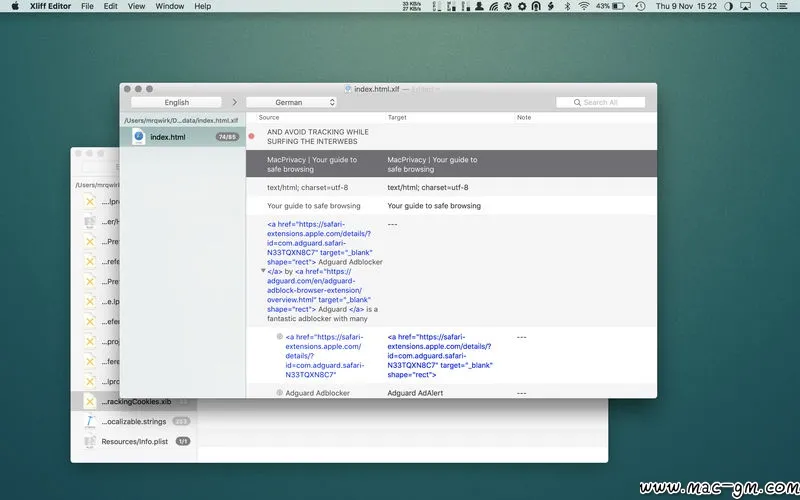Click the spinning fan icon in menu bar
The height and width of the screenshot is (500, 800).
[x=508, y=6]
